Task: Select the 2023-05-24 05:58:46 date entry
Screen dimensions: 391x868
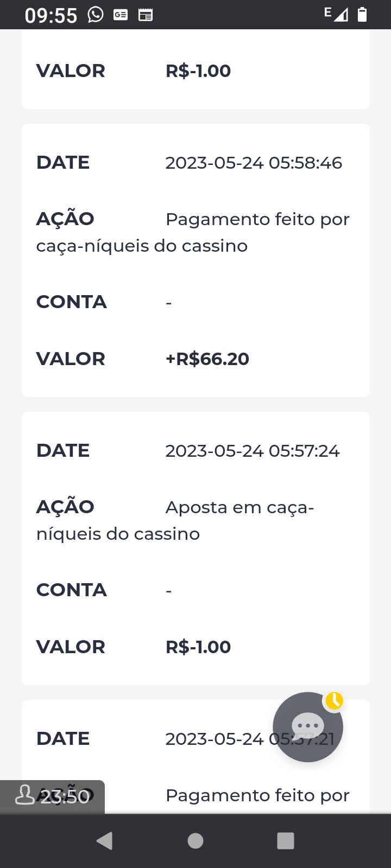Action: (254, 163)
